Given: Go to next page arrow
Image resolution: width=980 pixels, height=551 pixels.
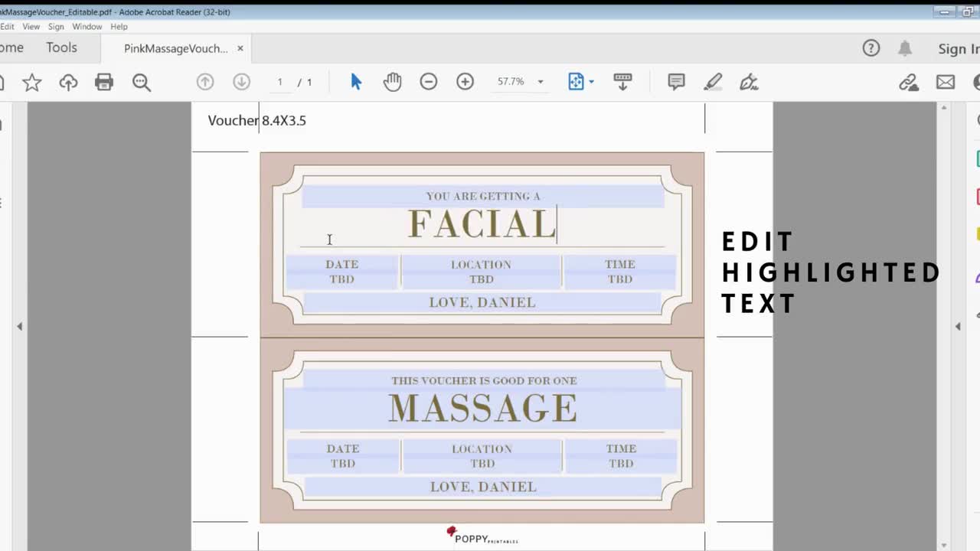Looking at the screenshot, I should pyautogui.click(x=241, y=82).
